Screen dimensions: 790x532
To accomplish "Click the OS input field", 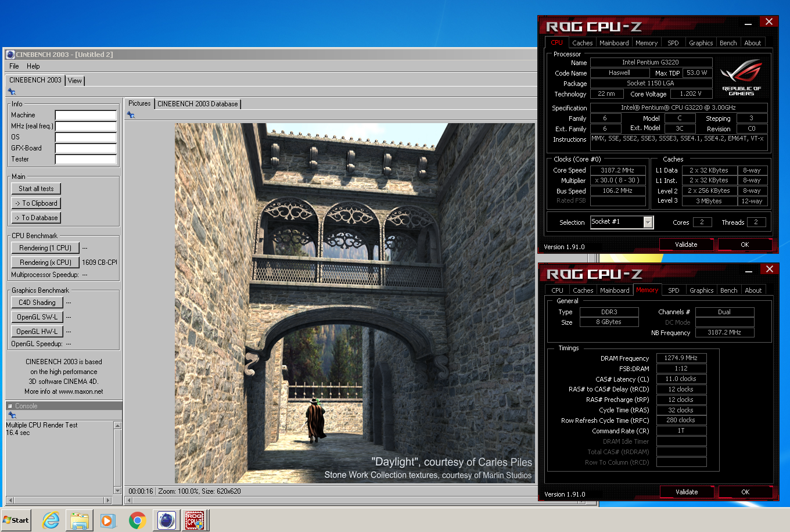I will click(x=86, y=137).
